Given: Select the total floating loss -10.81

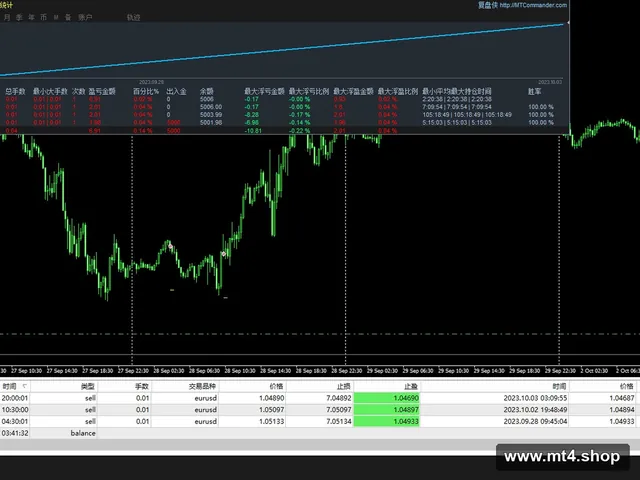Looking at the screenshot, I should pyautogui.click(x=253, y=131).
